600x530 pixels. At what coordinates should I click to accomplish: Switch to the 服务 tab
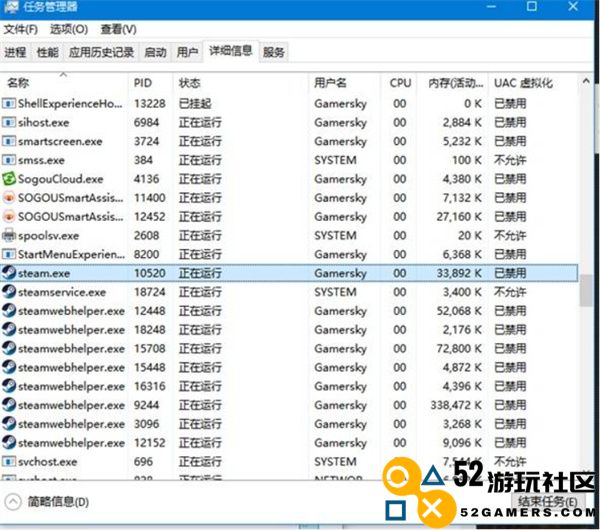pos(274,52)
